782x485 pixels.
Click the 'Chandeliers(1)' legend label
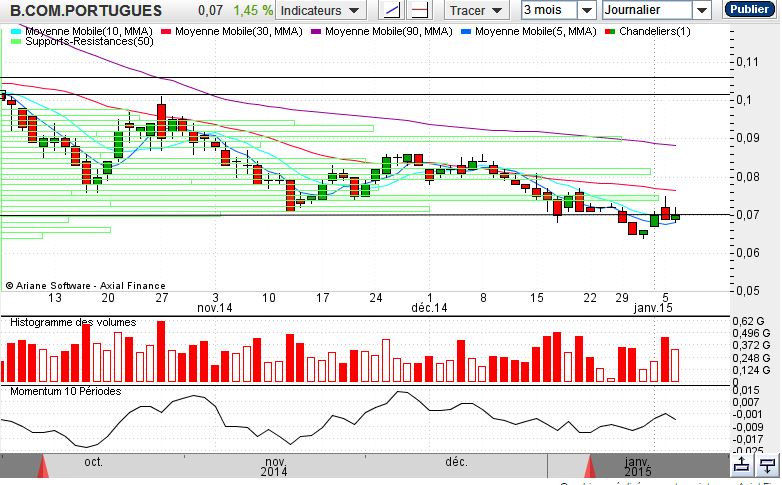tap(655, 31)
